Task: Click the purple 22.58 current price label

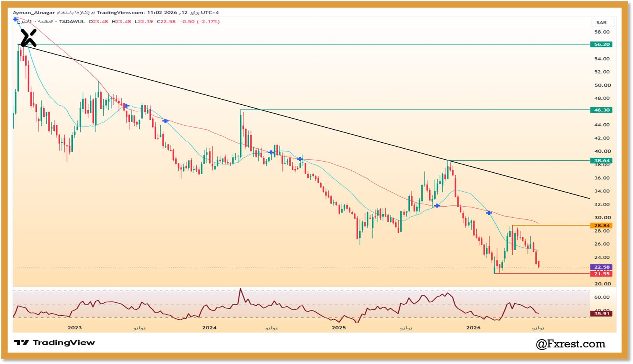Action: [601, 267]
